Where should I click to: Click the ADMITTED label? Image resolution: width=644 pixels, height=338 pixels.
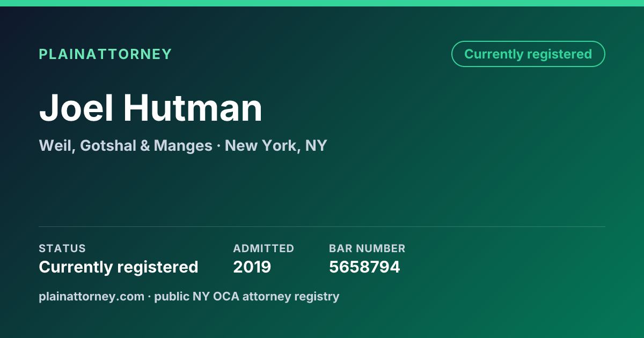pos(264,248)
